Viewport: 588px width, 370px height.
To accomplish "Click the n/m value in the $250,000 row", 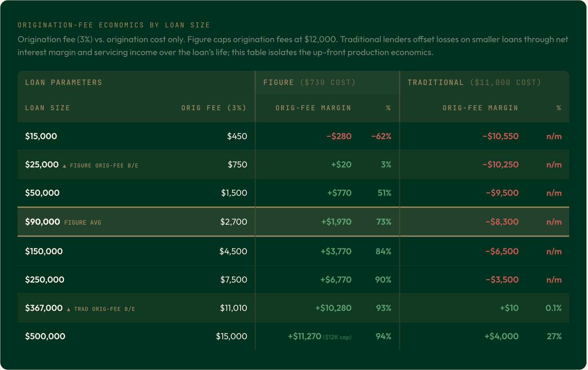I will click(554, 280).
